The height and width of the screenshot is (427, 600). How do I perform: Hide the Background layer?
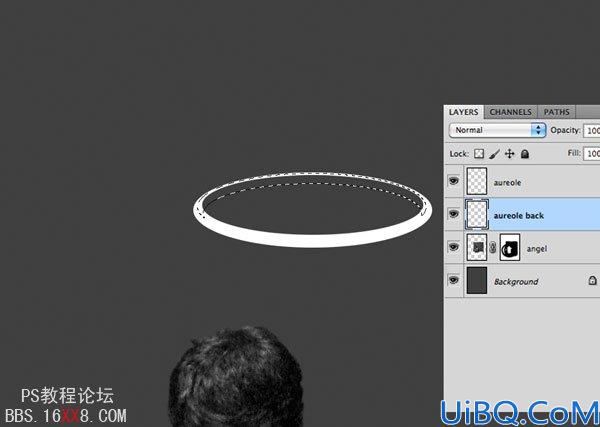pyautogui.click(x=453, y=280)
